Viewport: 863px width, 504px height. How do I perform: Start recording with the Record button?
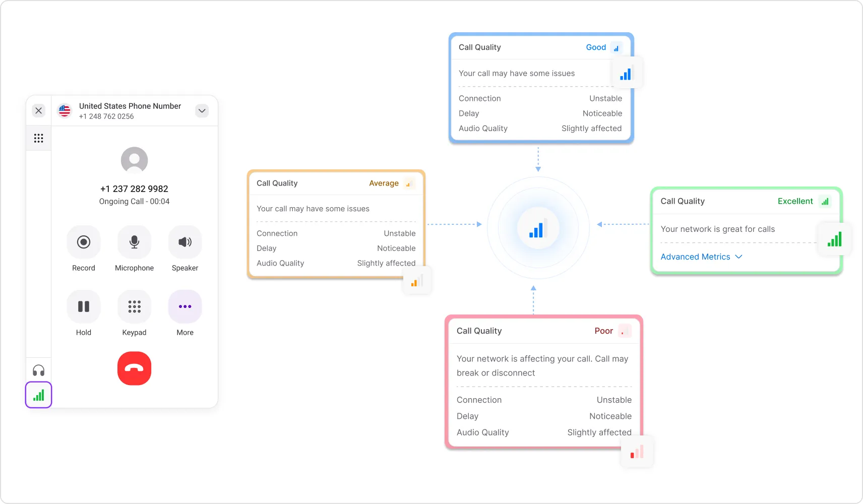pyautogui.click(x=84, y=242)
